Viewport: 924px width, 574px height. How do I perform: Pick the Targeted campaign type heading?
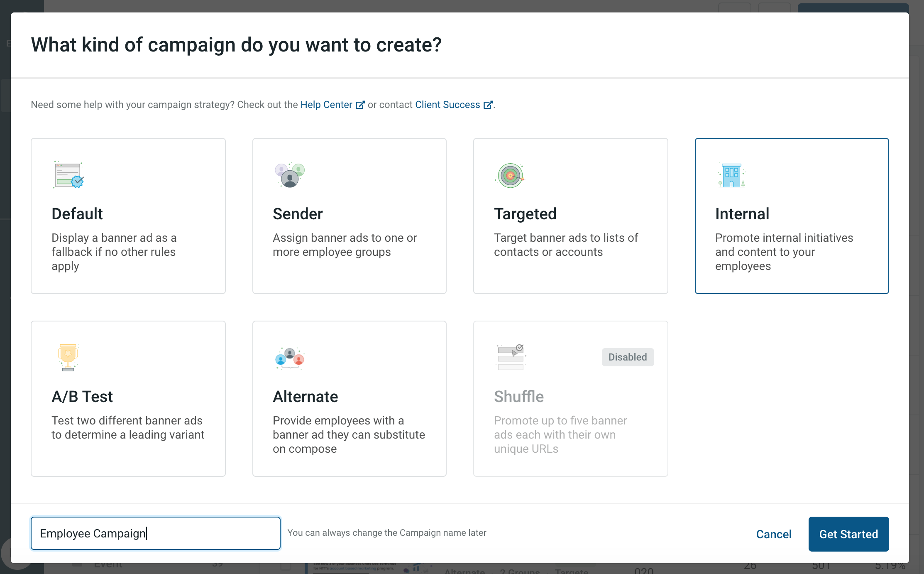coord(525,214)
